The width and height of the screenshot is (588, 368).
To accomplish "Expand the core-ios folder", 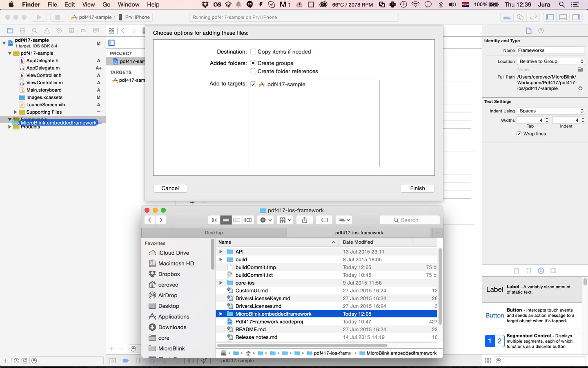I will tap(221, 283).
